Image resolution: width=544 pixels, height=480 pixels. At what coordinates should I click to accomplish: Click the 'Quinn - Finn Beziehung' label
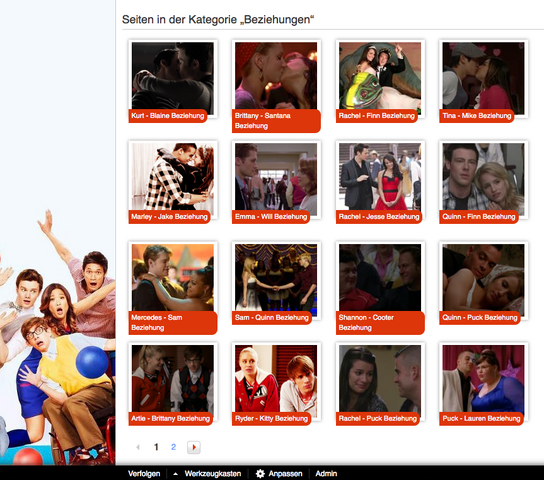pyautogui.click(x=479, y=217)
